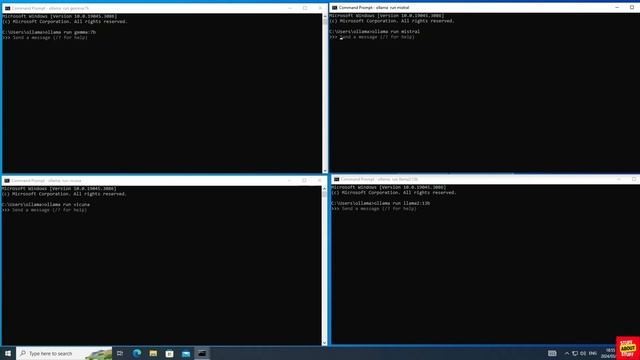Click the vicuna window system menu icon

[7, 180]
